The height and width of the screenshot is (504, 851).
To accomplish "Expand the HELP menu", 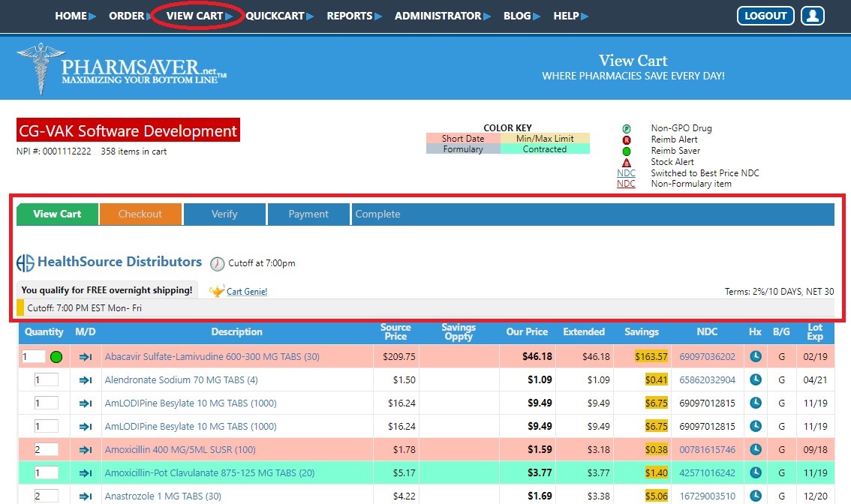I will pos(570,16).
